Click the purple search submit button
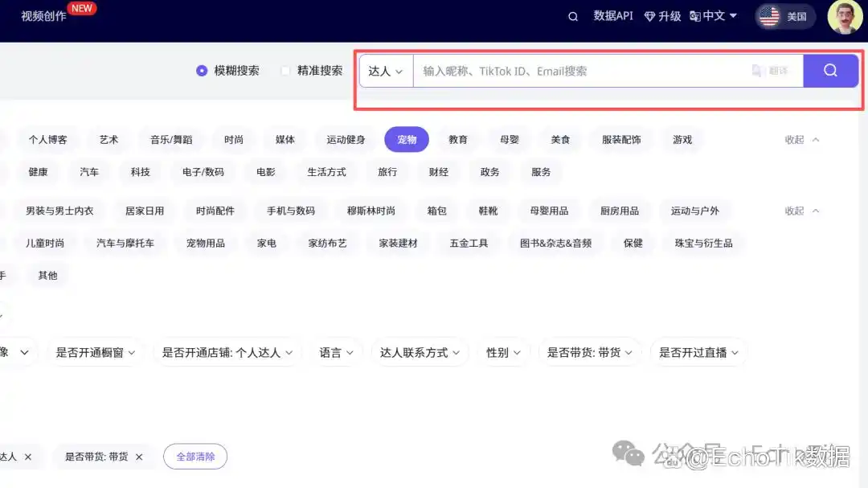 [x=830, y=71]
